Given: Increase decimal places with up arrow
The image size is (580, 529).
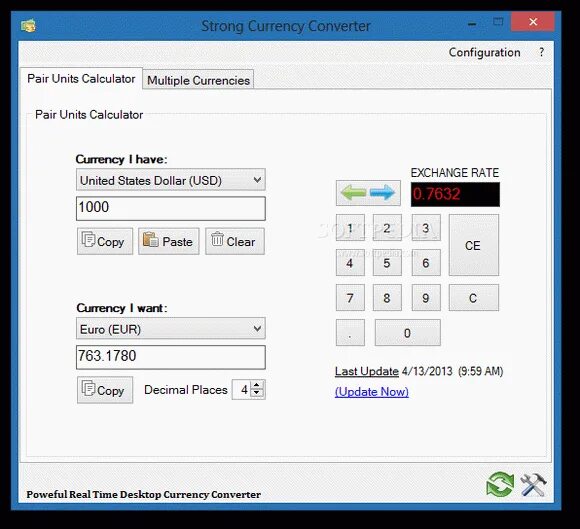Looking at the screenshot, I should click(x=257, y=385).
